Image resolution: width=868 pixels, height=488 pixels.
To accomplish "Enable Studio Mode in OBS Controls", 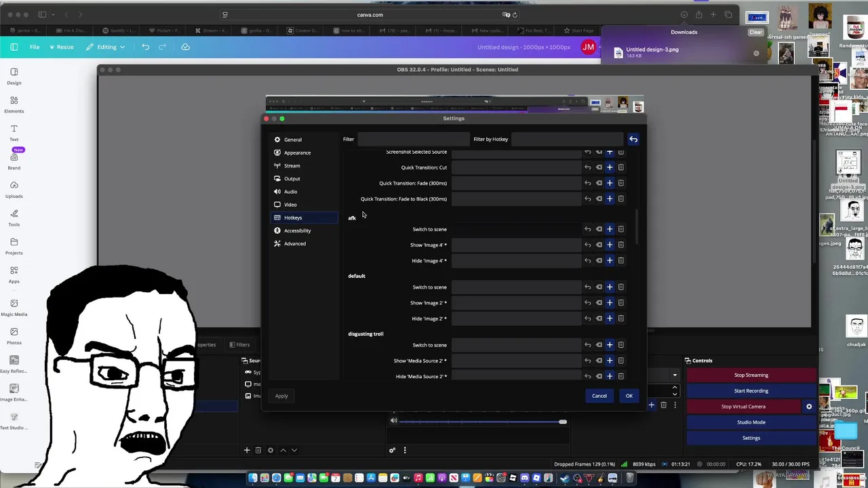I will click(x=751, y=422).
